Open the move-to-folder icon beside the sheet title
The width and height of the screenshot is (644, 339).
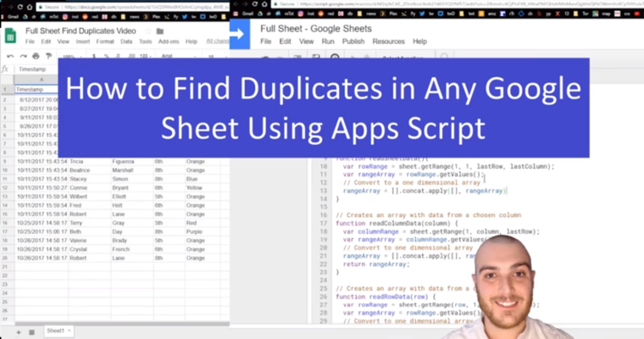(160, 31)
